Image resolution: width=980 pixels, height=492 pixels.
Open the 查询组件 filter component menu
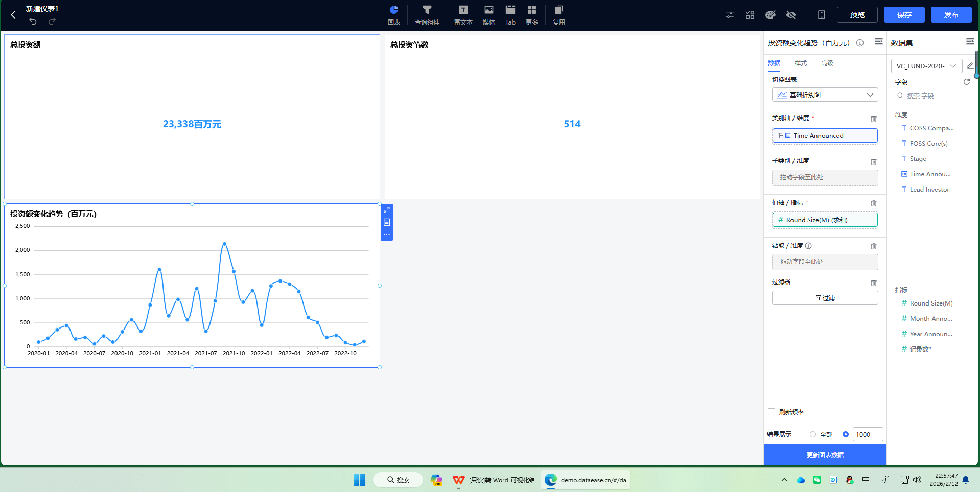pos(427,15)
